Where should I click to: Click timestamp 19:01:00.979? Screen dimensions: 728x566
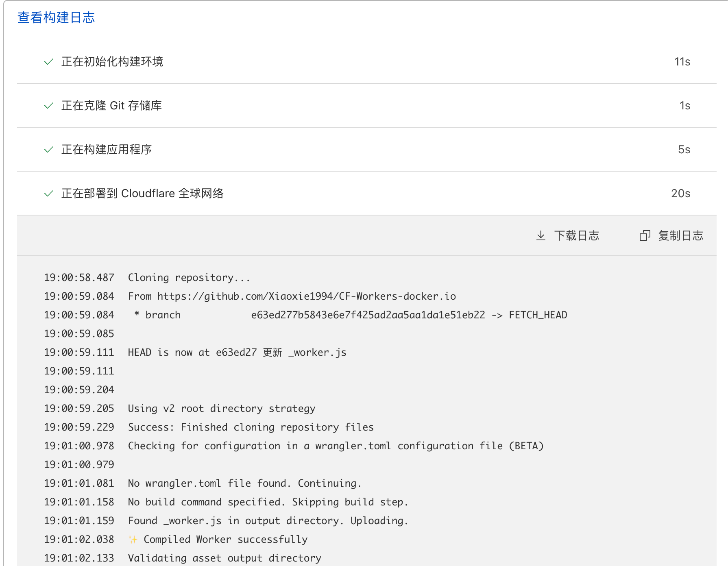79,465
